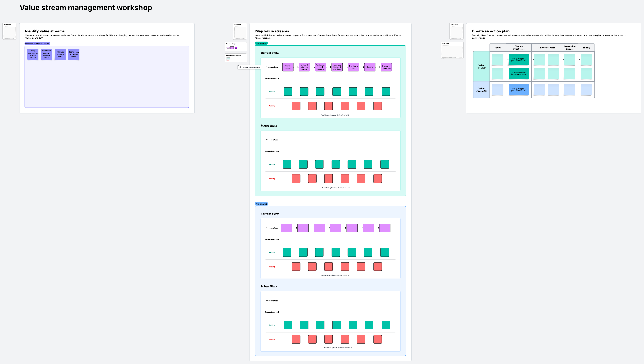Click the blue 'If we [action]' hypothesis note
Viewport: 644px width, 364px height.
(x=518, y=90)
